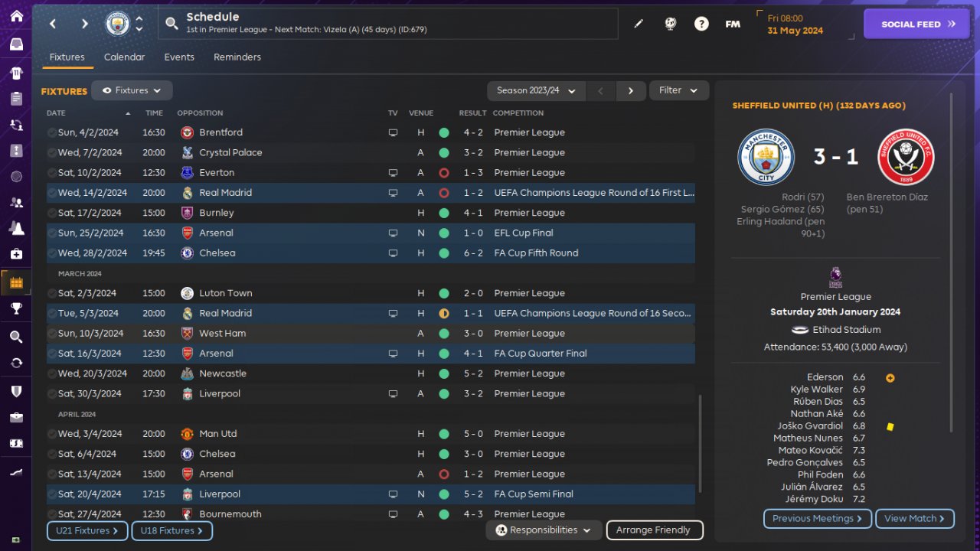Image resolution: width=980 pixels, height=551 pixels.
Task: Open the Finances money icon in sidebar
Action: pyautogui.click(x=16, y=444)
